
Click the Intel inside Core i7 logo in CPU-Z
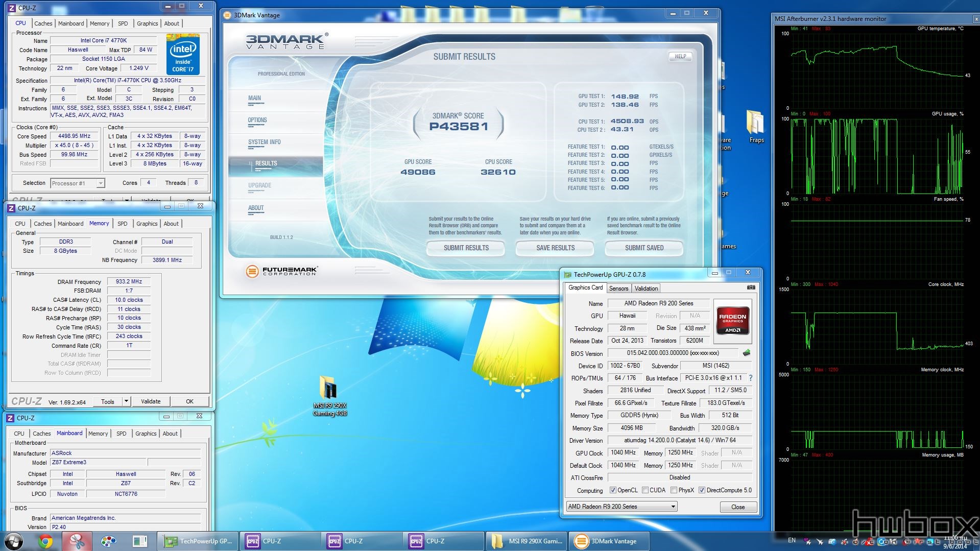(x=183, y=55)
